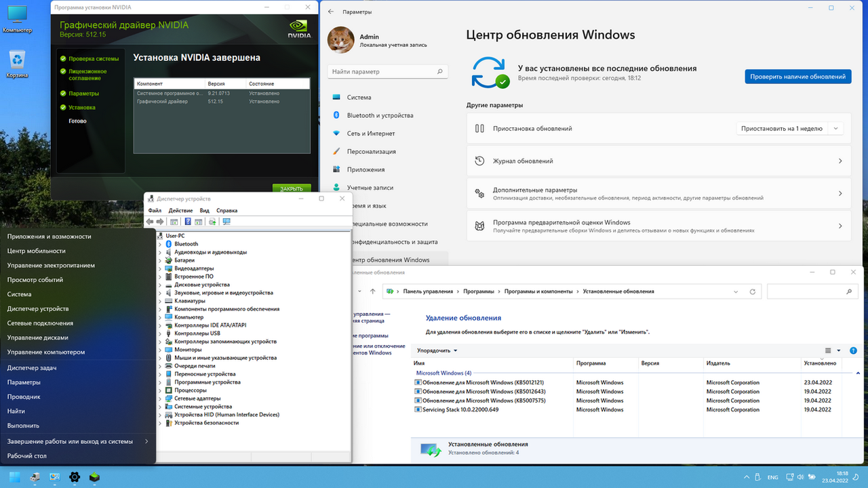
Task: Click Update driver icon in Device Manager toolbar
Action: pos(212,222)
